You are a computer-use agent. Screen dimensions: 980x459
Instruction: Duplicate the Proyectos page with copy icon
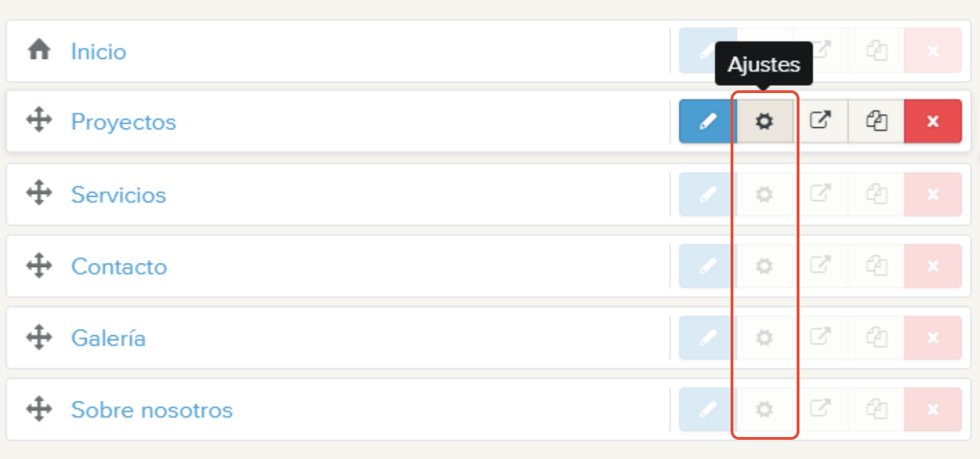click(876, 121)
